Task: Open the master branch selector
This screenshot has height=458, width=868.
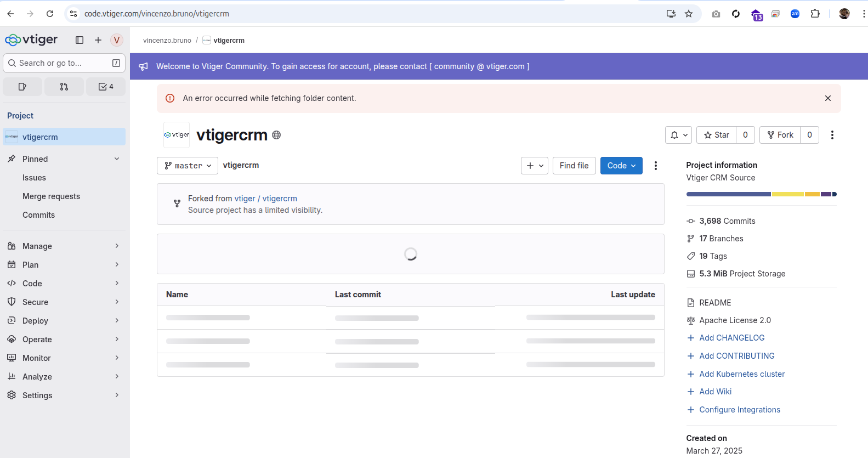Action: pyautogui.click(x=188, y=166)
